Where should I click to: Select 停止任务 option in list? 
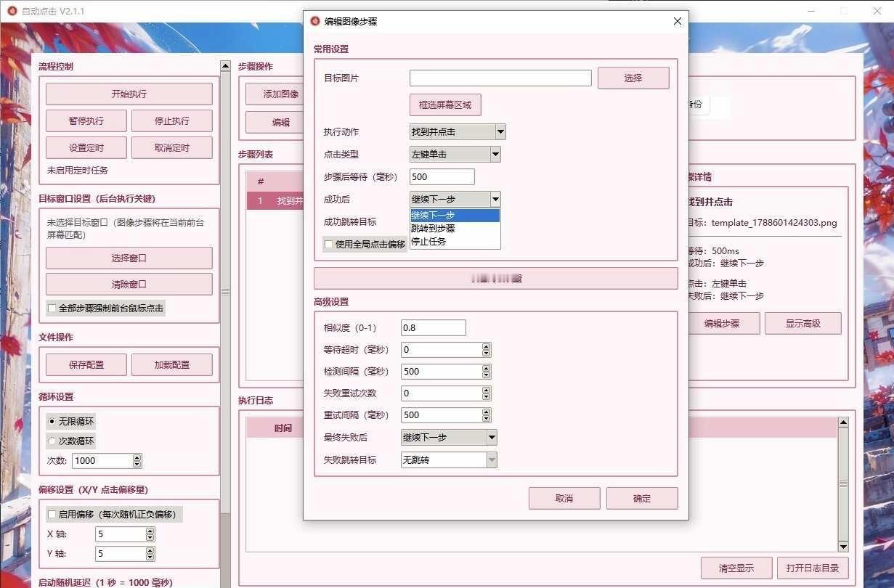click(455, 242)
